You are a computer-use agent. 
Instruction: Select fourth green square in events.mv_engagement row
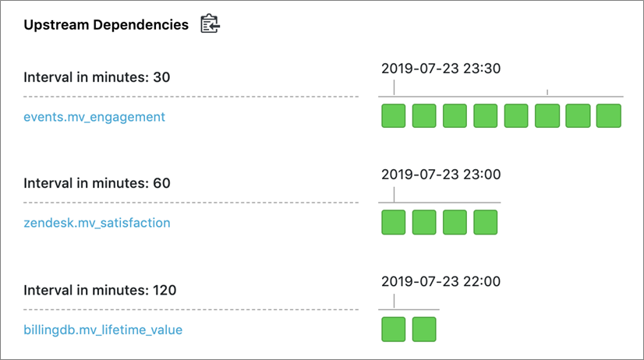[486, 116]
